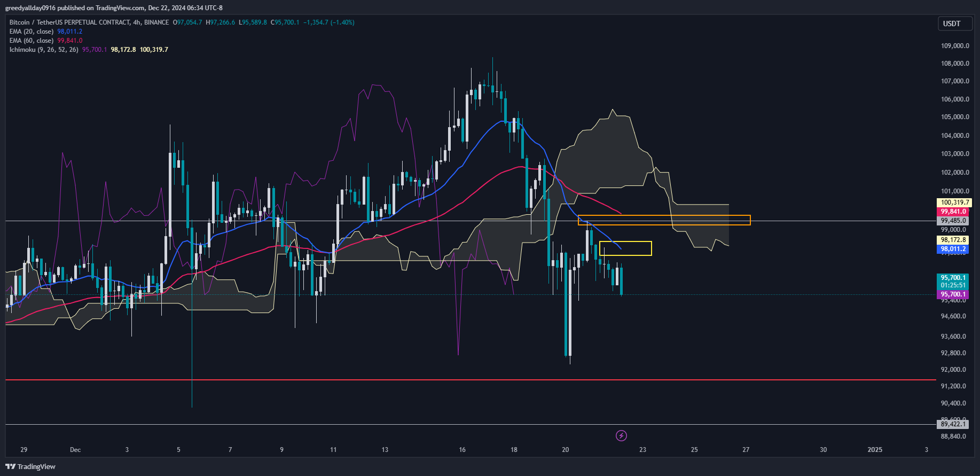Click the '20' date on the time axis
Screen dimensions: 980x476
(x=566, y=450)
